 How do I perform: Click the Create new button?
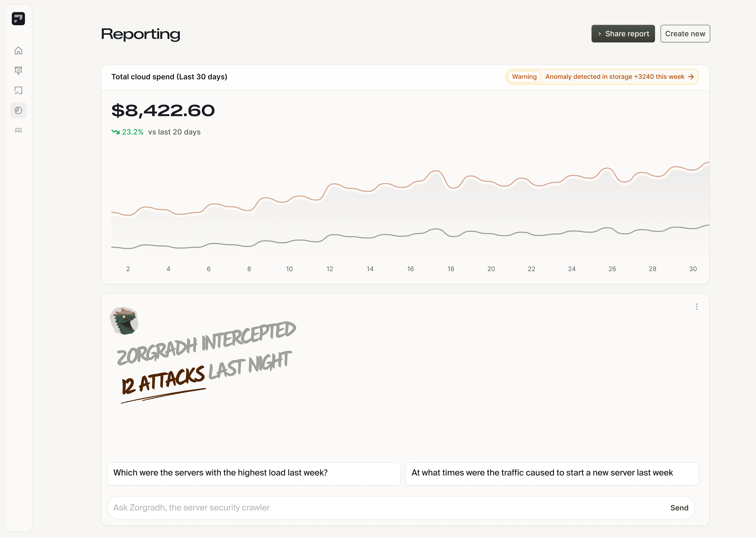685,34
